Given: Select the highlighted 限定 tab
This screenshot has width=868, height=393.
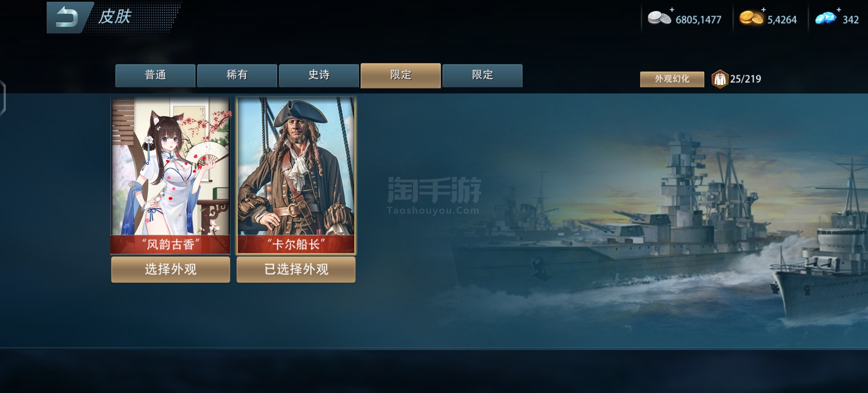Looking at the screenshot, I should click(401, 75).
